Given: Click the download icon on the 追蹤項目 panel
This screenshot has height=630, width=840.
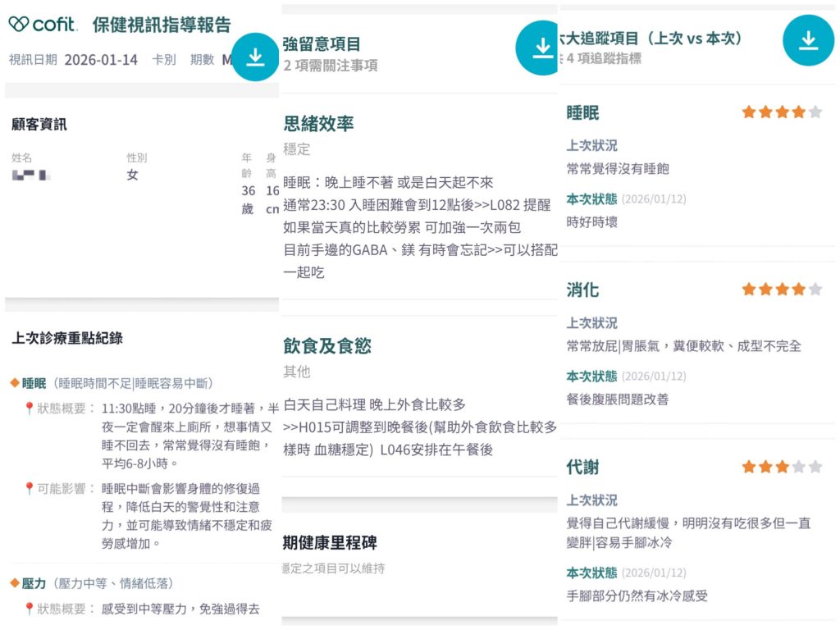Looking at the screenshot, I should click(x=809, y=39).
